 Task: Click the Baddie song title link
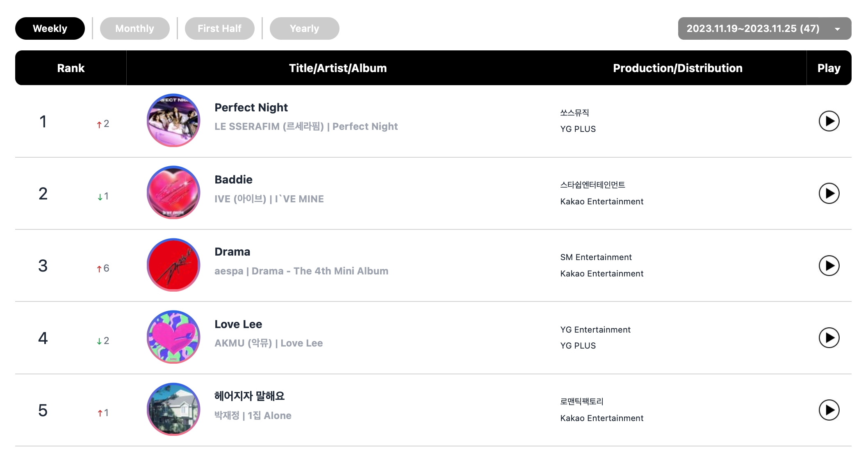click(x=233, y=180)
